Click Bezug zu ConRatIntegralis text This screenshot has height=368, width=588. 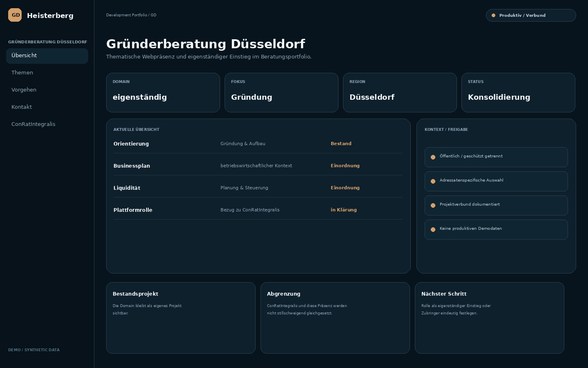pyautogui.click(x=250, y=210)
